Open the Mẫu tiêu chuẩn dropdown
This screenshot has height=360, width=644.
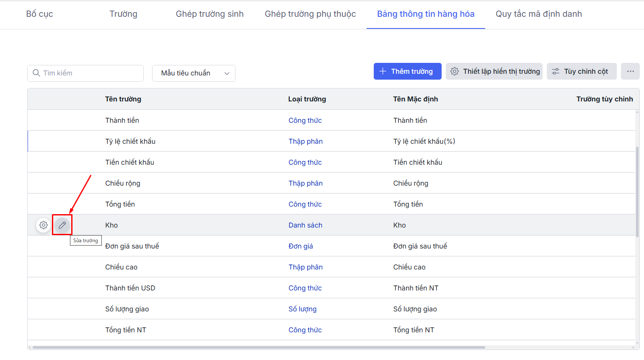[194, 73]
